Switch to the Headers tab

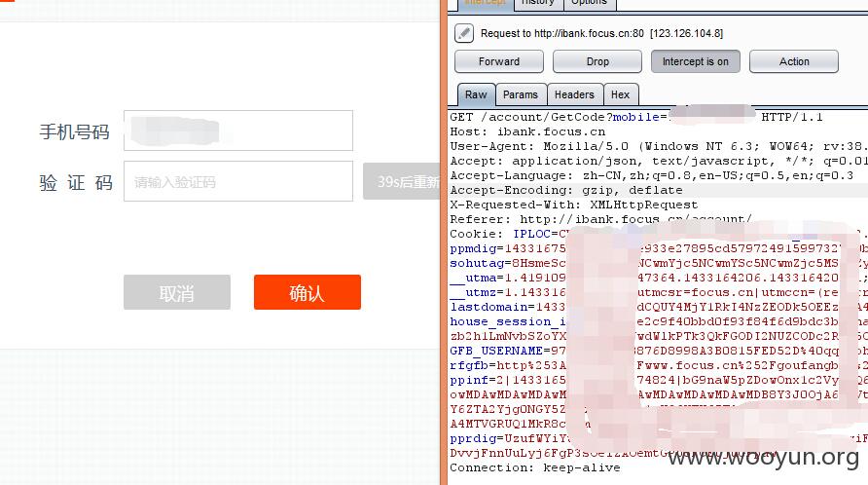[x=574, y=94]
